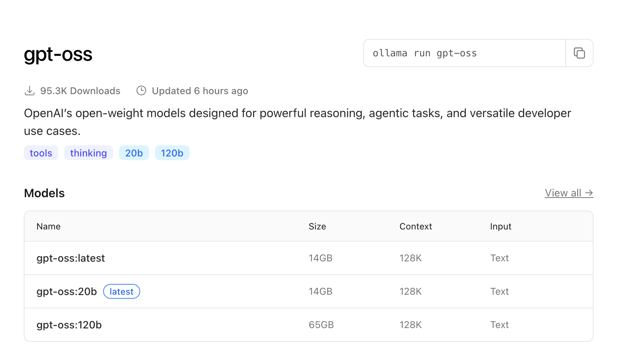The width and height of the screenshot is (618, 364).
Task: Click the ollama run gpt-oss command field
Action: tap(464, 53)
